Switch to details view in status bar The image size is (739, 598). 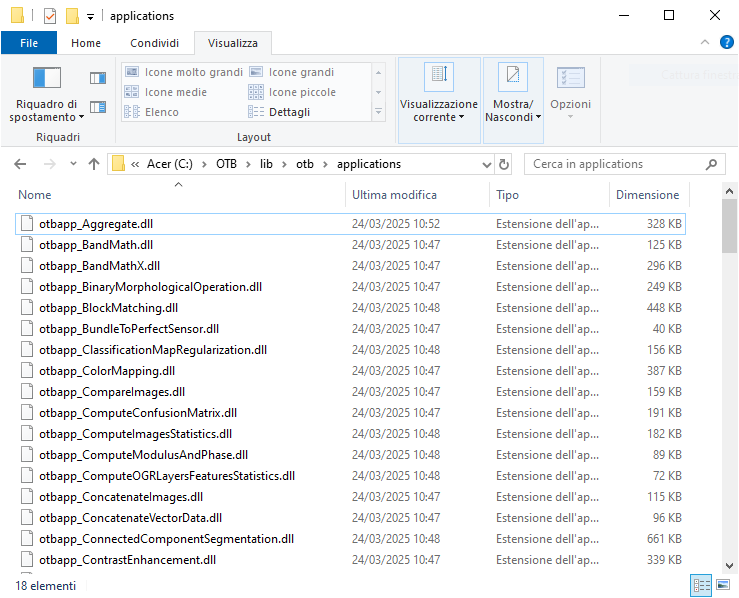coord(701,586)
